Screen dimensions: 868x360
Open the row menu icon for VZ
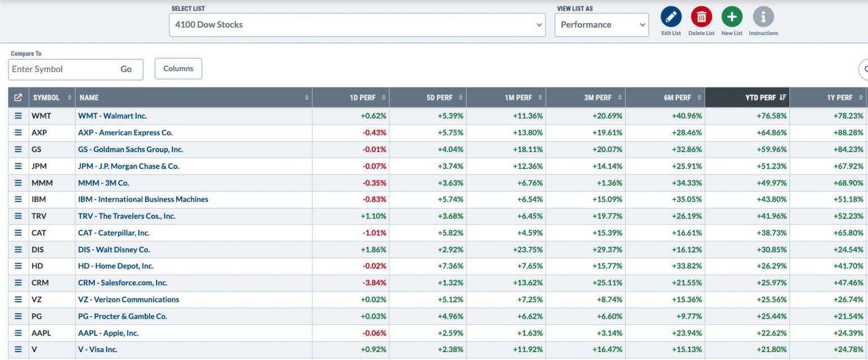pyautogui.click(x=18, y=300)
